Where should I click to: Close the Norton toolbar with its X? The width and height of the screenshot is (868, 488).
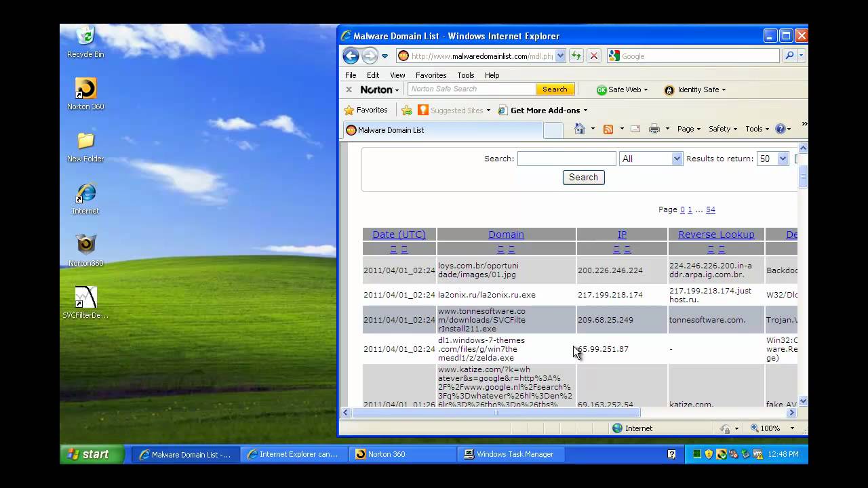tap(349, 89)
